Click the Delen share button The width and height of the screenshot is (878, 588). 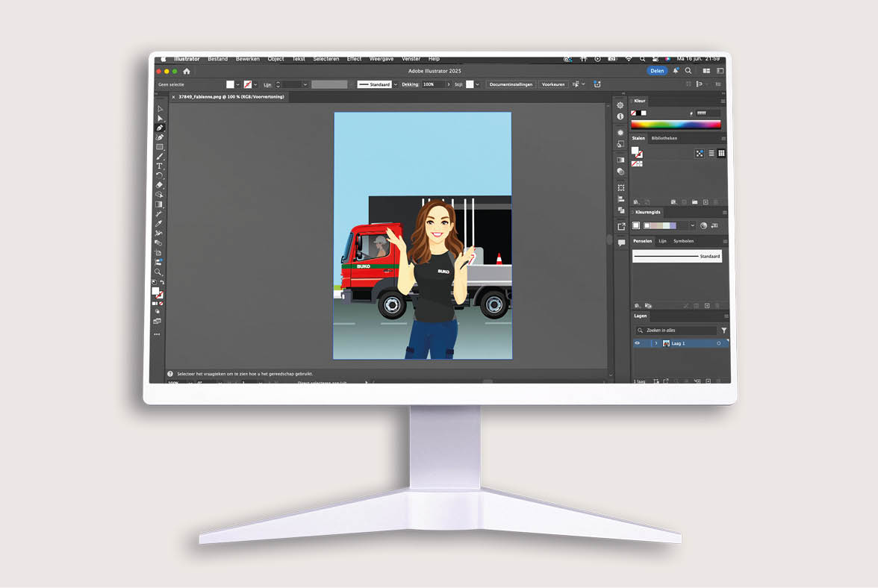click(657, 71)
